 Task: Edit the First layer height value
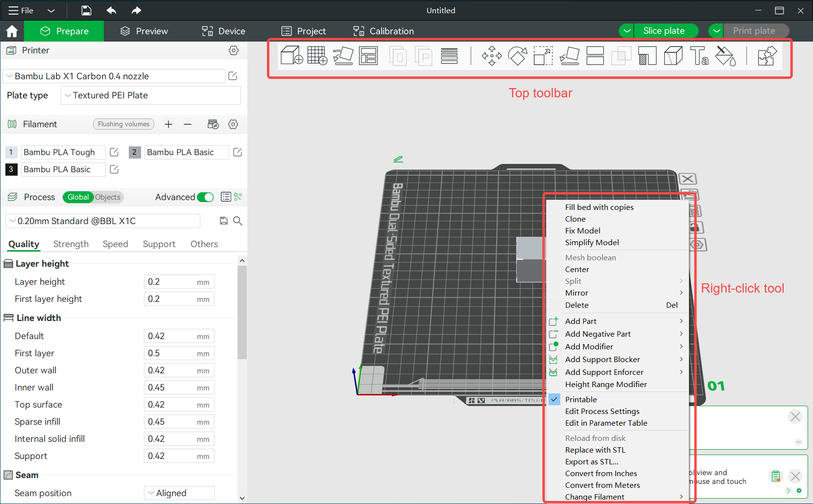pyautogui.click(x=179, y=298)
